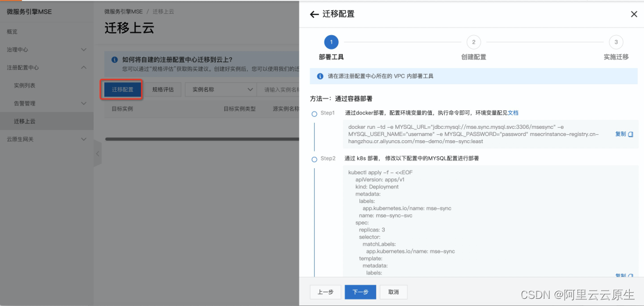Click the 'name: mse-sync-svc' line

tap(386, 215)
